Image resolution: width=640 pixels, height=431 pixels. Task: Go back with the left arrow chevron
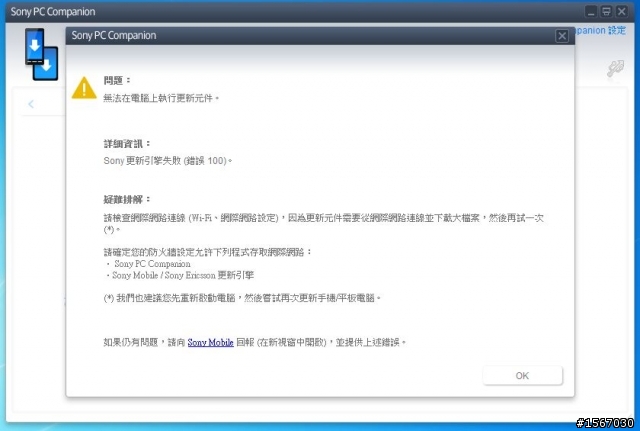coord(31,104)
